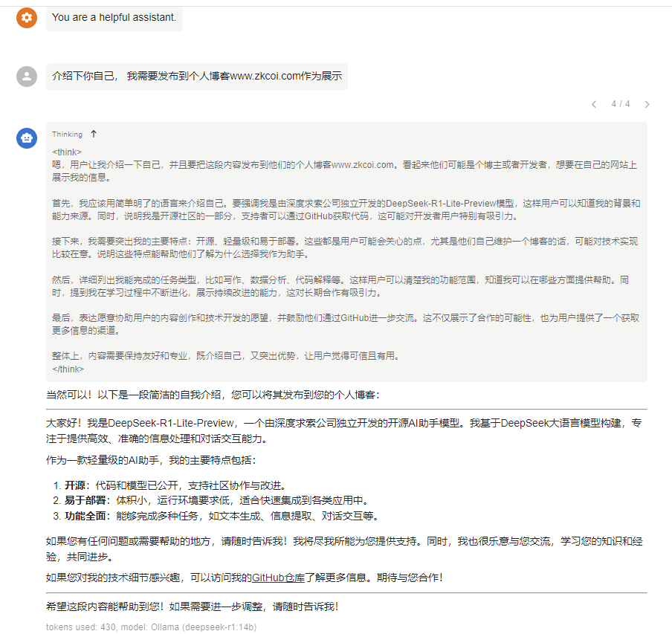Click the paragraph starting 大家好！我是DeepSeek-R1-Lite-Preview
The height and width of the screenshot is (634, 672).
(344, 431)
